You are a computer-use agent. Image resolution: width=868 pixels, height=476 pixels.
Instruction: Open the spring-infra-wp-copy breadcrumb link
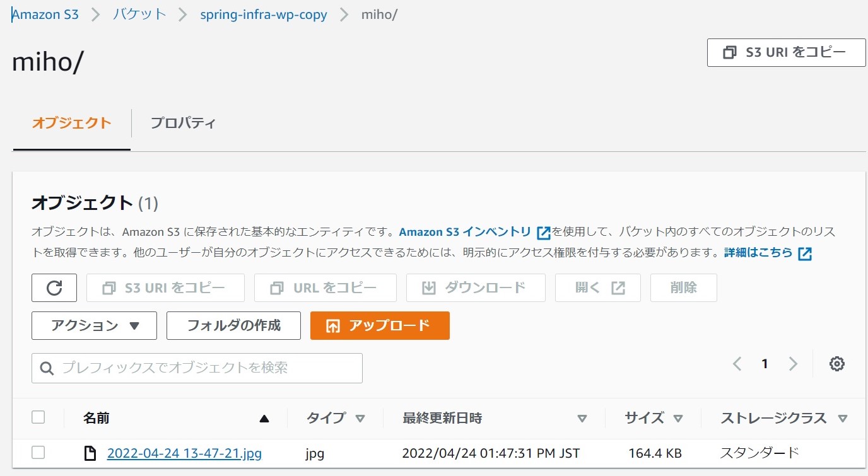click(x=263, y=15)
